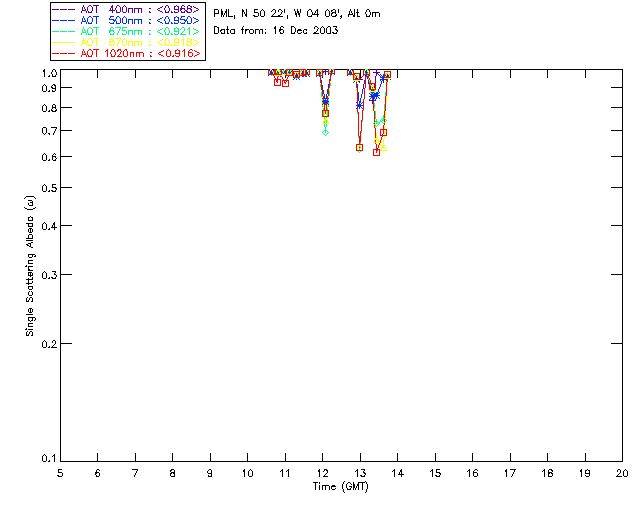640x512 pixels.
Task: Click the 0.4 y-axis tick label
Action: point(49,226)
